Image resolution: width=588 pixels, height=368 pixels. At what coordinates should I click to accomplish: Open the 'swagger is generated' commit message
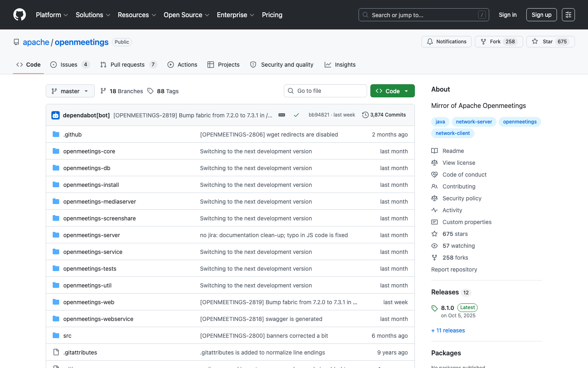(261, 319)
